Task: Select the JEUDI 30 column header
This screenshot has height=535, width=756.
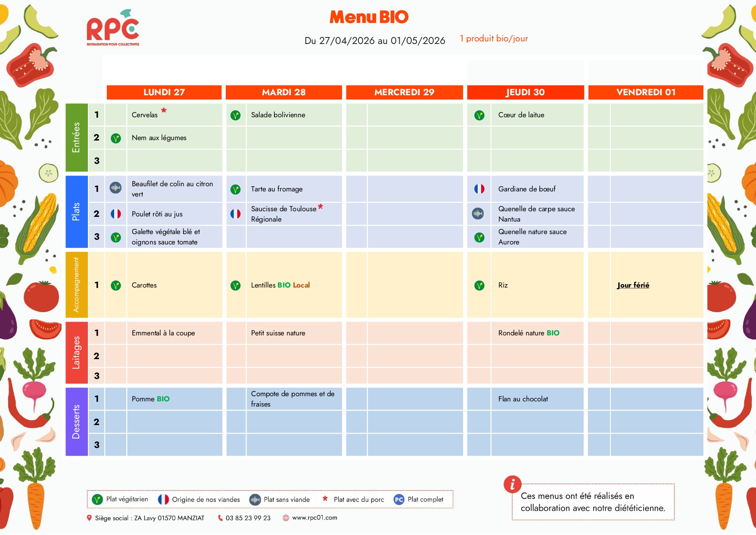Action: 525,92
